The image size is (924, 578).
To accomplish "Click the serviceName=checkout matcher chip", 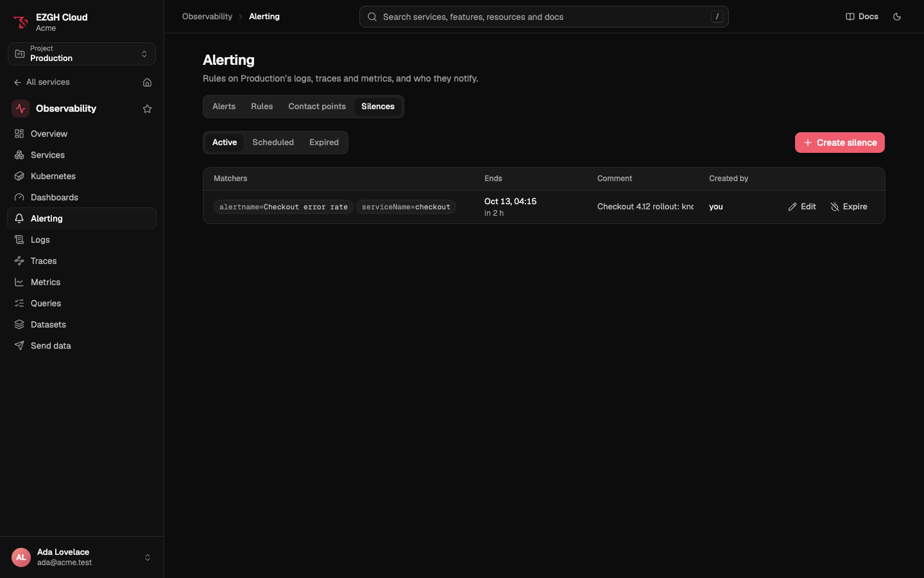I will point(406,207).
